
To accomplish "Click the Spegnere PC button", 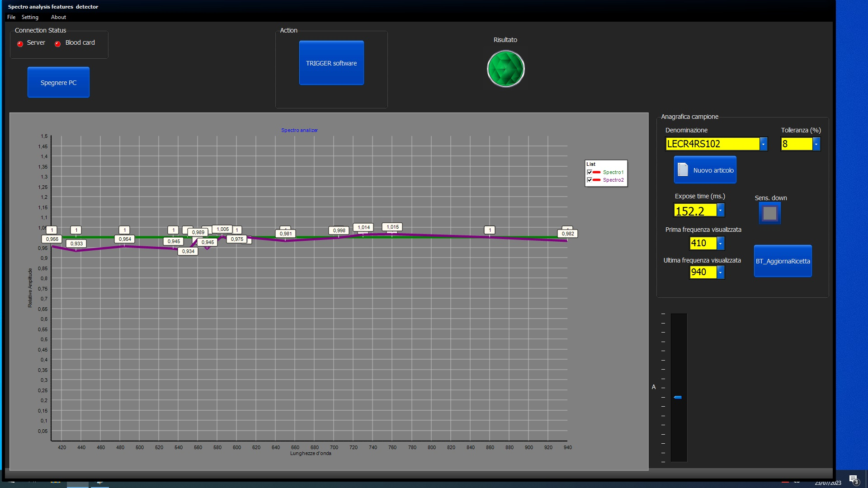I will 58,82.
